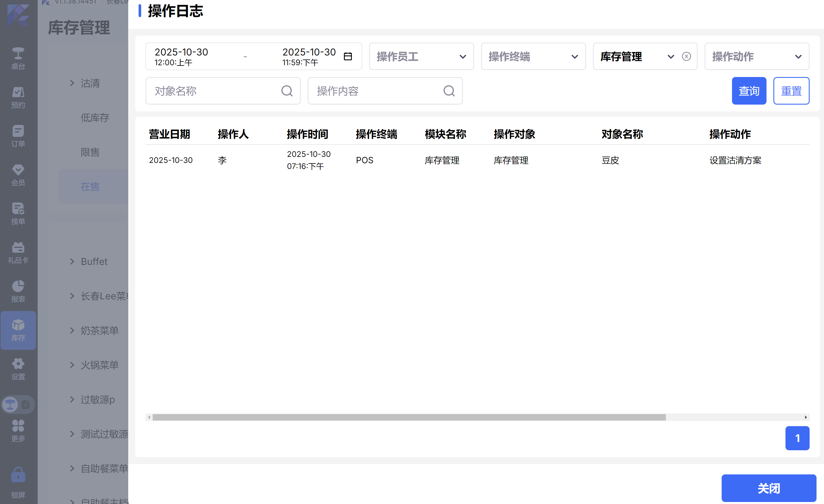The width and height of the screenshot is (824, 504).
Task: Click the 重置 reset button
Action: tap(791, 91)
